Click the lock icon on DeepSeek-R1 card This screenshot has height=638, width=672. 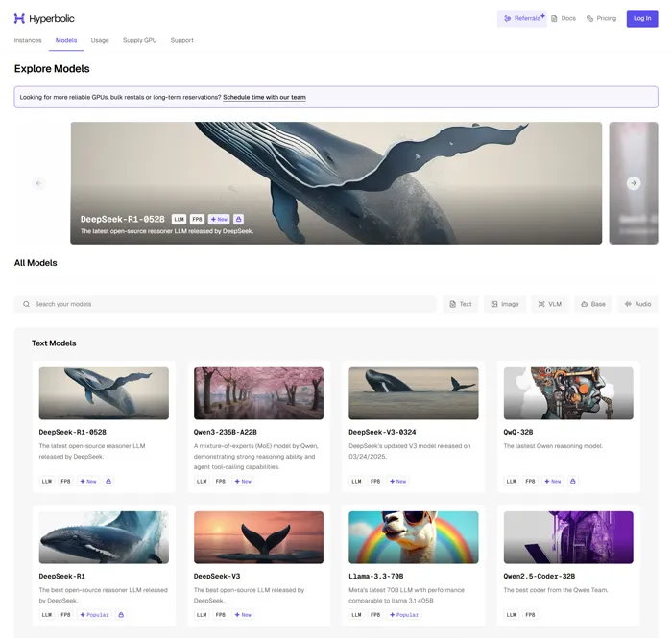[x=121, y=615]
